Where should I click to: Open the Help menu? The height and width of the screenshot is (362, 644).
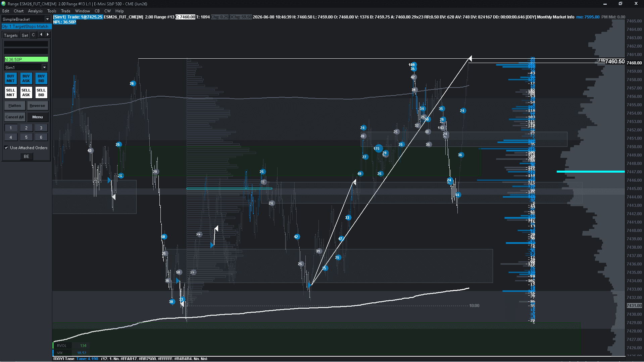[x=119, y=11]
